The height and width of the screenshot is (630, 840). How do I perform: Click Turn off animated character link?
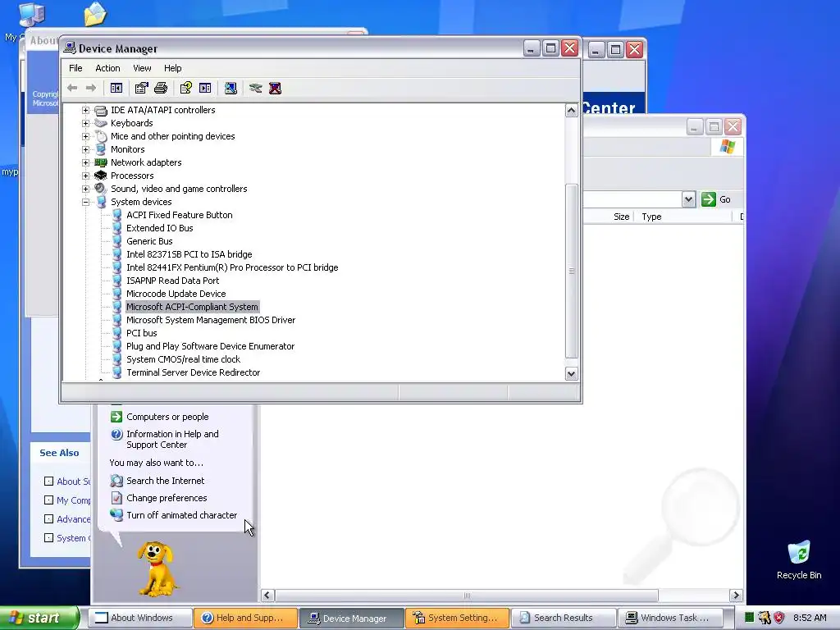pyautogui.click(x=181, y=515)
